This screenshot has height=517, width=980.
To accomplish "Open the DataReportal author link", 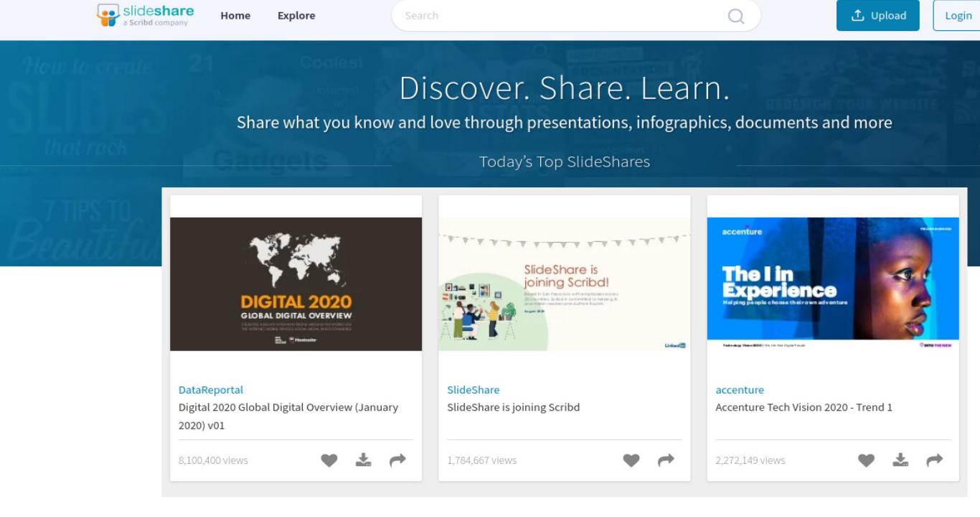I will point(211,390).
